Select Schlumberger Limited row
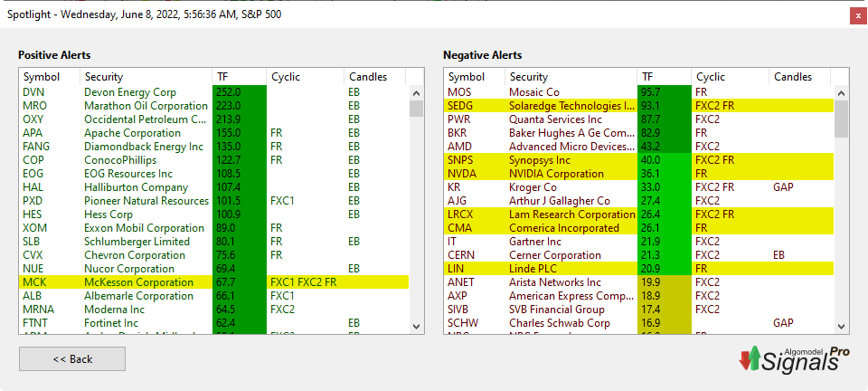The image size is (868, 391). tap(214, 242)
